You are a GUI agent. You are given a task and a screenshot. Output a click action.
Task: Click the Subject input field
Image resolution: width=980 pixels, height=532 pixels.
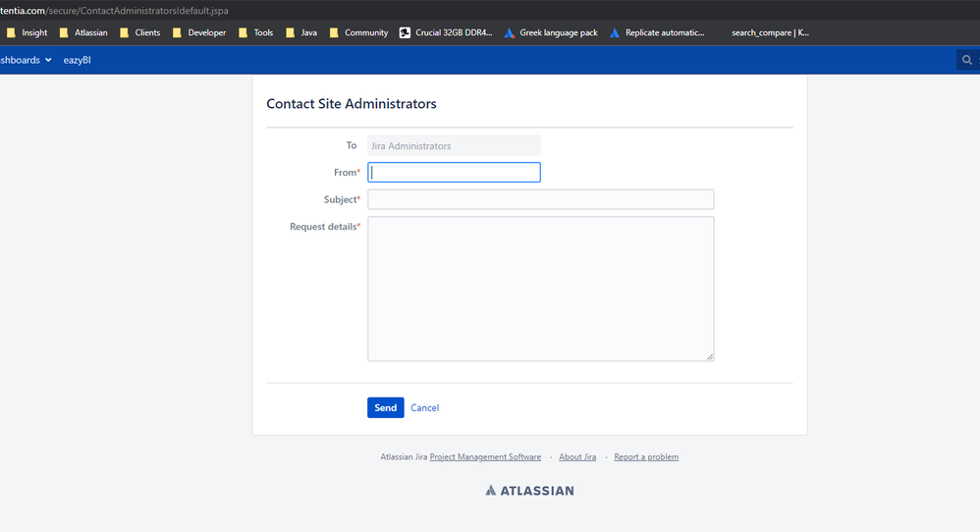pyautogui.click(x=541, y=199)
